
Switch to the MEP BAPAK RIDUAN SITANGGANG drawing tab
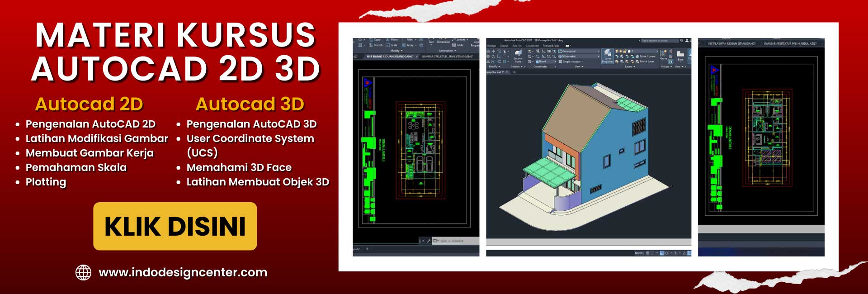(390, 57)
